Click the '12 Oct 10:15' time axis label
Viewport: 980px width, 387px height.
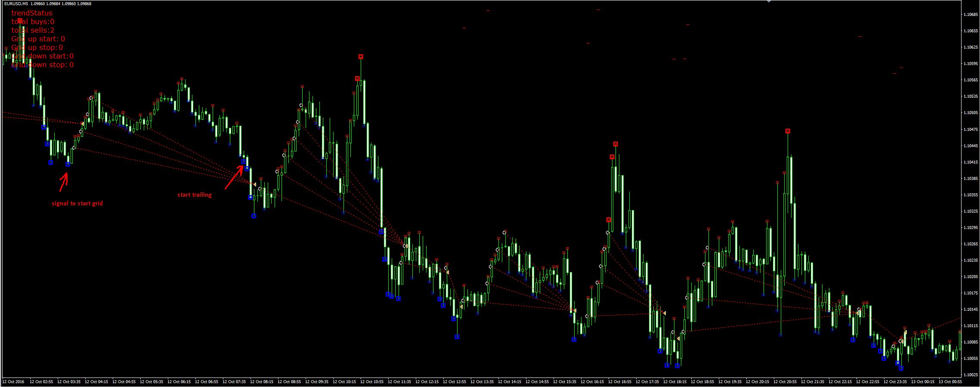[344, 382]
